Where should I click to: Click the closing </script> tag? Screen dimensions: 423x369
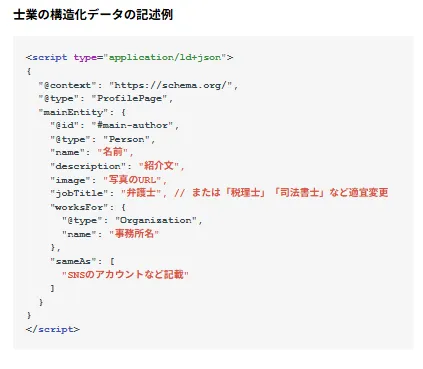coord(53,329)
